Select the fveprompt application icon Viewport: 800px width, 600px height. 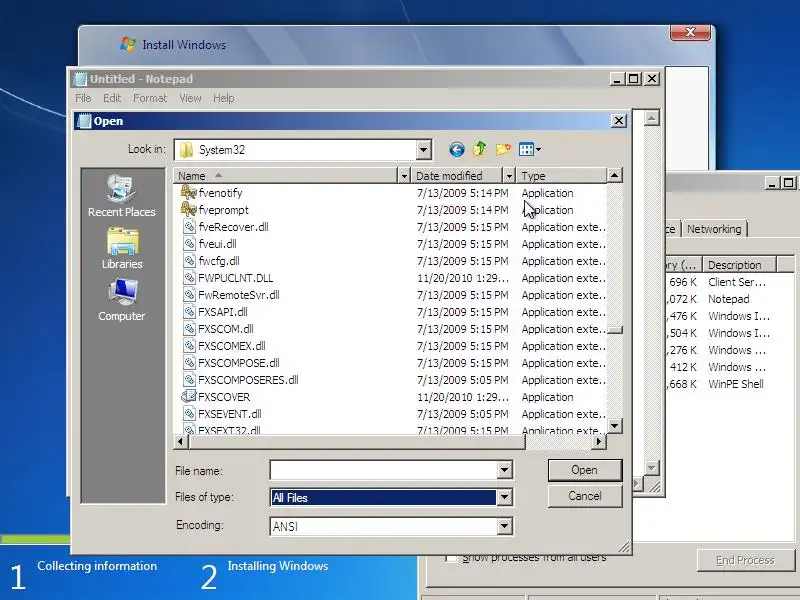point(189,209)
